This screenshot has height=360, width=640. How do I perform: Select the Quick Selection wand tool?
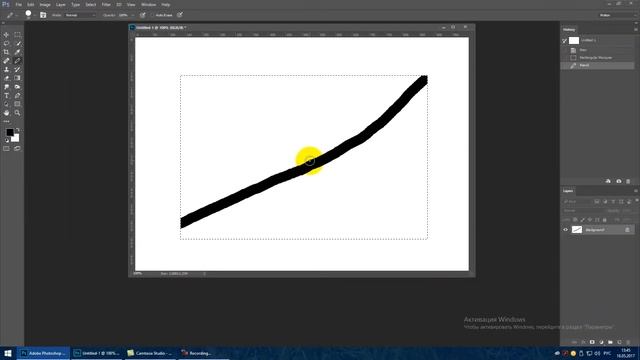17,44
